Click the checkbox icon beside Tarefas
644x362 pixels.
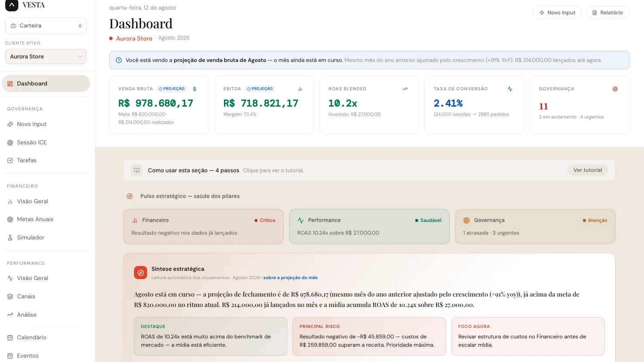coord(10,161)
